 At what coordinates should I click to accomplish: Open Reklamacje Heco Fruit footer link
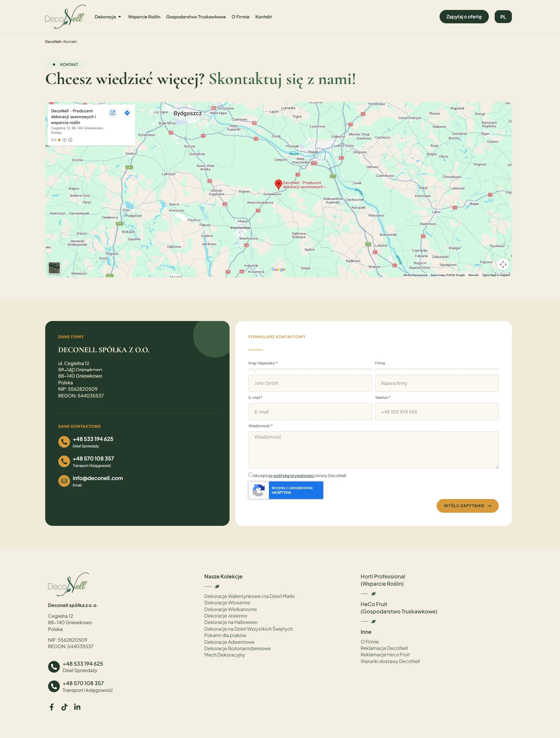tap(385, 655)
